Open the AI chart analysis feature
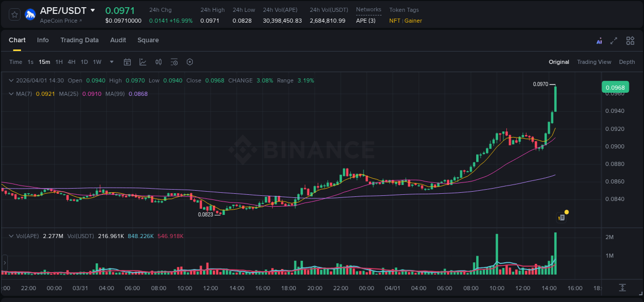The width and height of the screenshot is (644, 302). [x=599, y=40]
